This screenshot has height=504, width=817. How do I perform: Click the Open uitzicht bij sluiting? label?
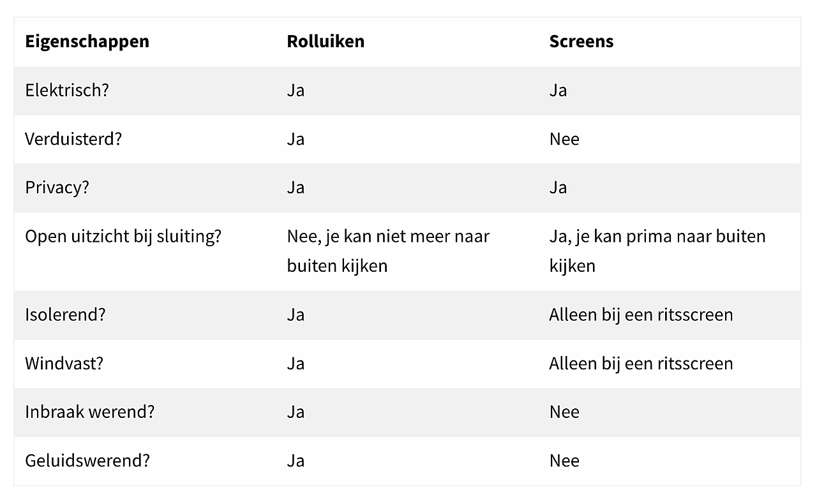(123, 236)
